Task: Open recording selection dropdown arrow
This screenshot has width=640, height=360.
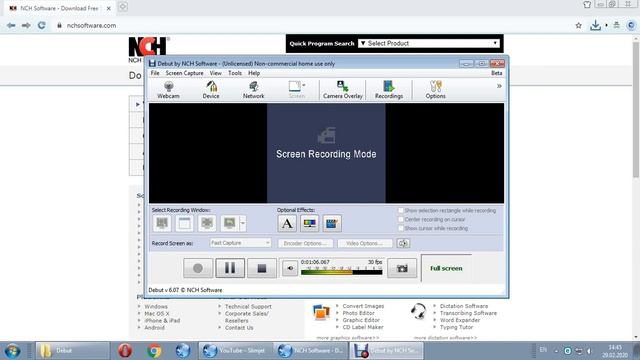Action: pyautogui.click(x=243, y=223)
